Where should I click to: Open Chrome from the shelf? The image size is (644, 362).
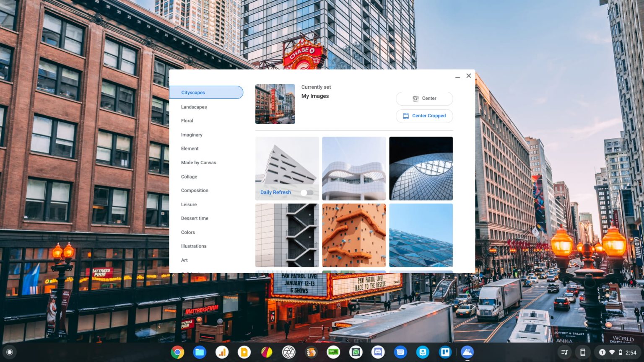(x=178, y=352)
